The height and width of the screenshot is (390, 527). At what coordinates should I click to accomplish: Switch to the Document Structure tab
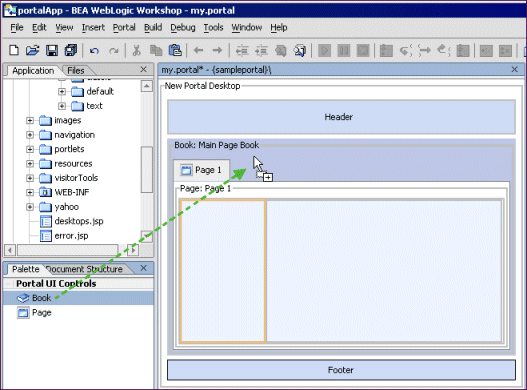[x=84, y=269]
